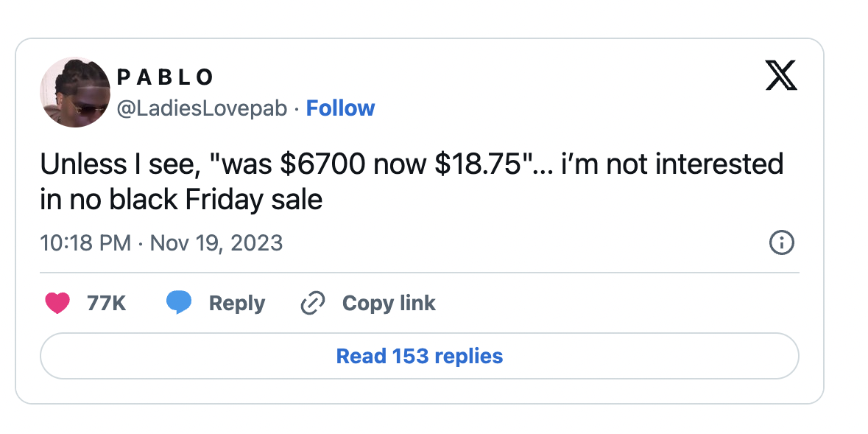Click the tweet line mentioning $6700
The height and width of the screenshot is (434, 868).
point(322,164)
